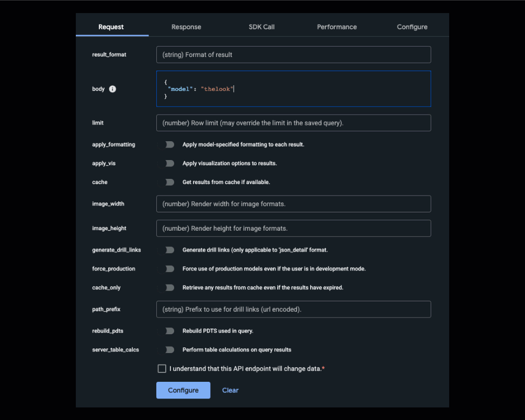525x420 pixels.
Task: Click the image_height input field
Action: (294, 228)
